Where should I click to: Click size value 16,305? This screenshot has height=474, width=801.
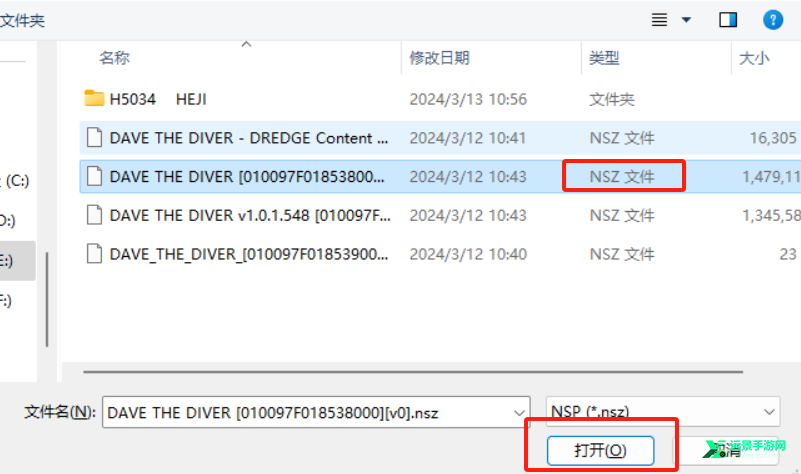point(773,138)
